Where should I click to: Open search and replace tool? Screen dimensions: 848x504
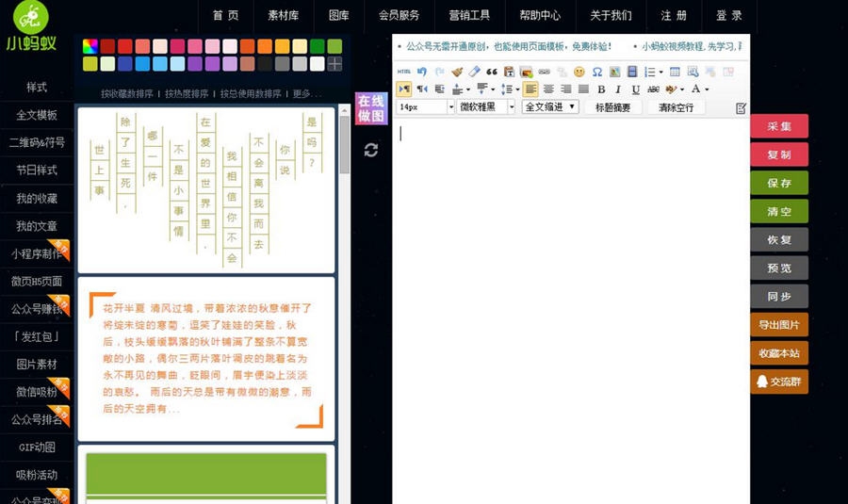pos(693,72)
